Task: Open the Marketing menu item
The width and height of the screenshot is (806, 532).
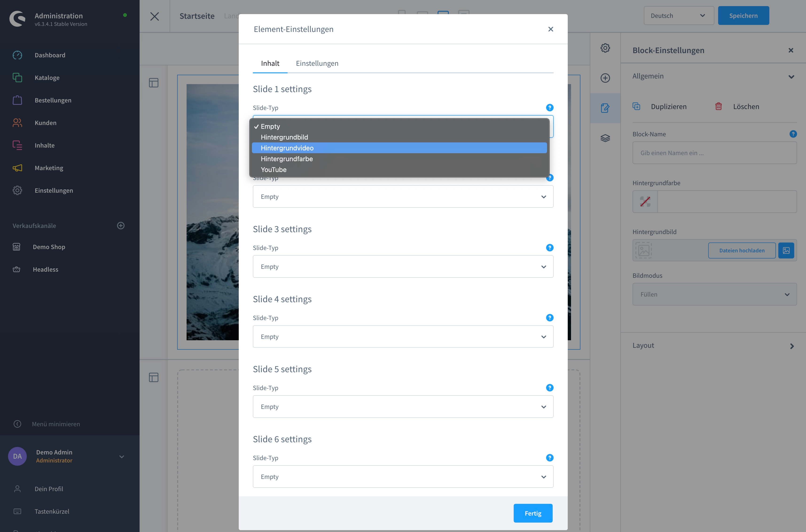Action: pyautogui.click(x=49, y=168)
